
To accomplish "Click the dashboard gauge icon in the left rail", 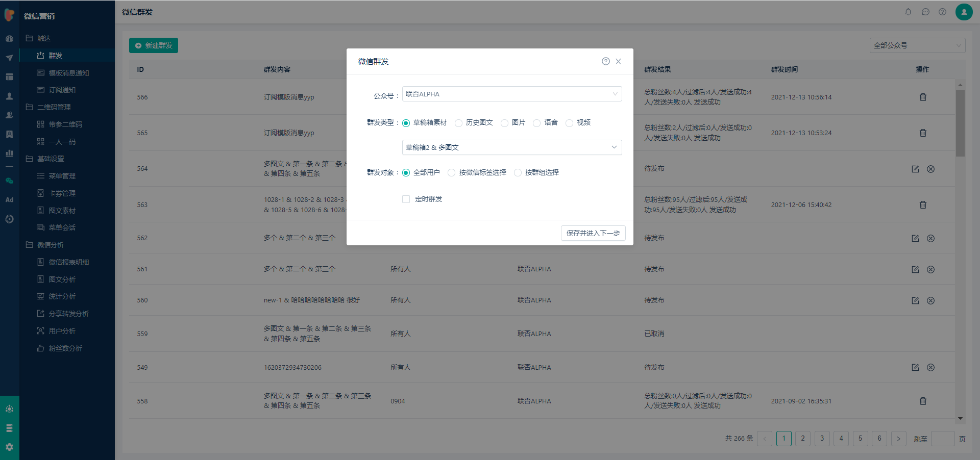I will tap(9, 39).
